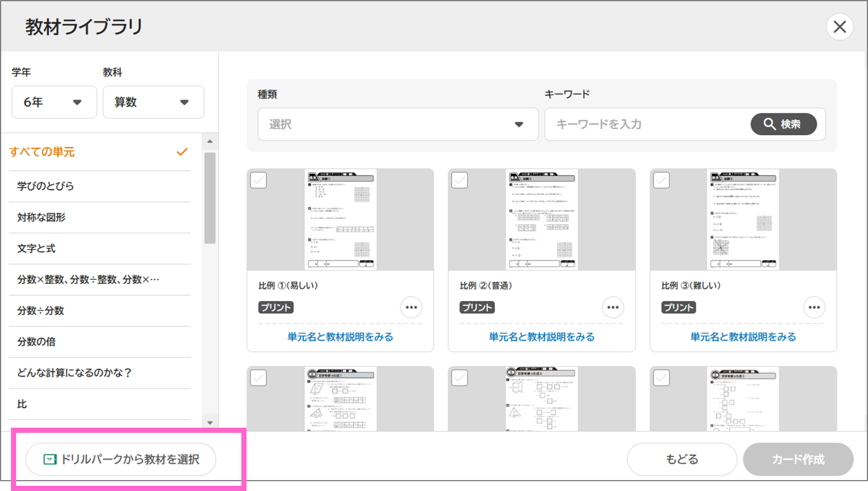This screenshot has height=491, width=868.
Task: Select the 文字と式 unit
Action: tap(100, 248)
